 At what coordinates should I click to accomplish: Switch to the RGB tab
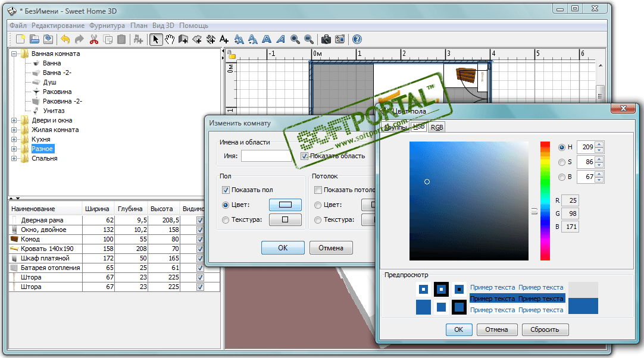point(437,127)
